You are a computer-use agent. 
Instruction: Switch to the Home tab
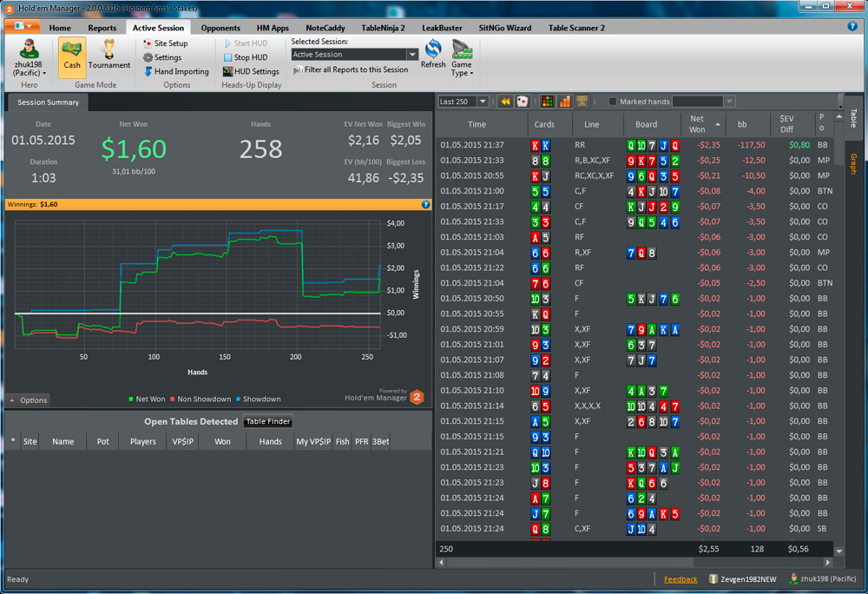click(x=60, y=28)
